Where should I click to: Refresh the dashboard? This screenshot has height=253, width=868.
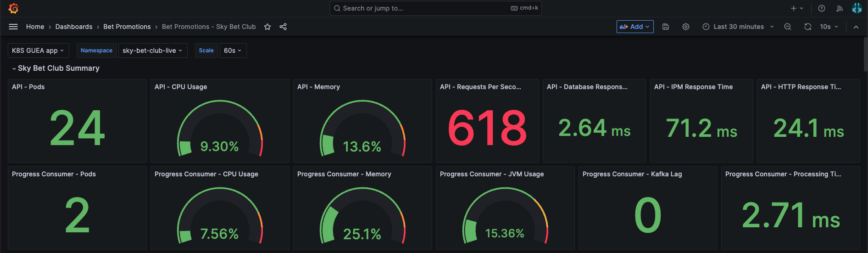coord(808,27)
